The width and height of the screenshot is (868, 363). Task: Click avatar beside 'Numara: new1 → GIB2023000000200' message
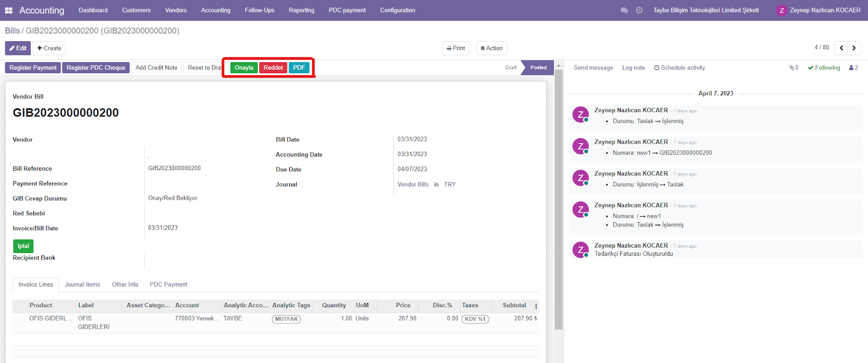point(580,146)
